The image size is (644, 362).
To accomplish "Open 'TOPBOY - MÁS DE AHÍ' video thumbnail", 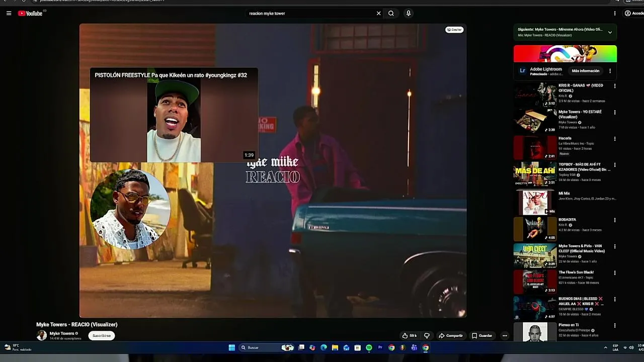I will click(x=535, y=174).
